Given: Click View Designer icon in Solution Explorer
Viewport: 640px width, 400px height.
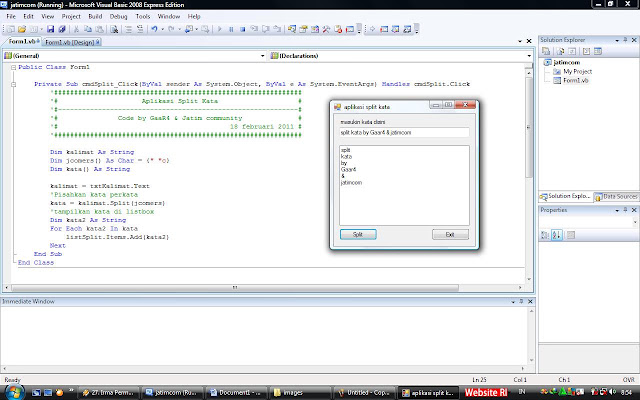Looking at the screenshot, I should [598, 51].
